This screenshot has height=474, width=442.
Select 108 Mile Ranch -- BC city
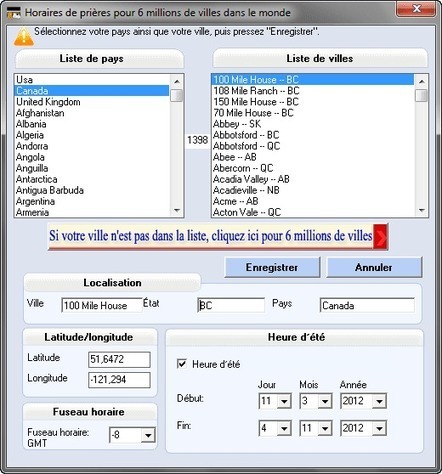tap(313, 91)
